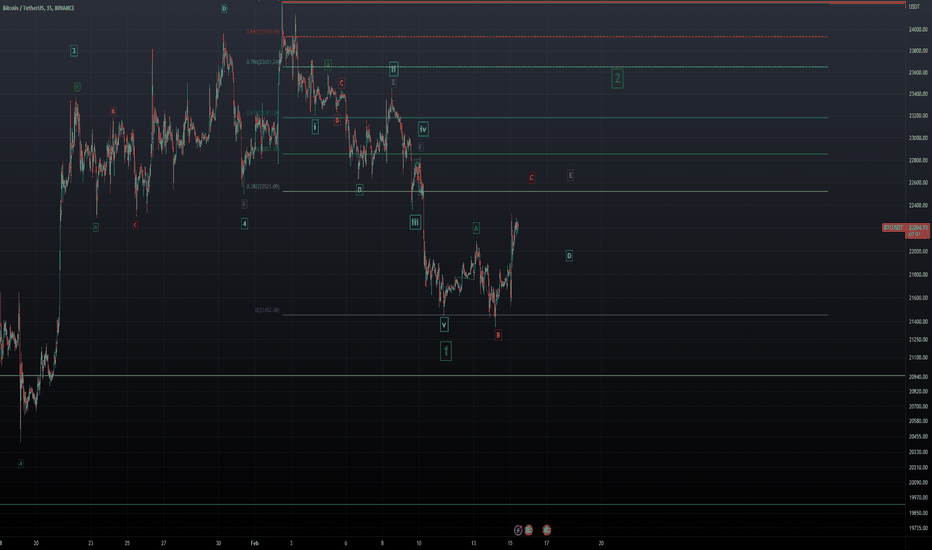Click the 20940.00 price axis label
Screen dimensions: 932x550
918,377
